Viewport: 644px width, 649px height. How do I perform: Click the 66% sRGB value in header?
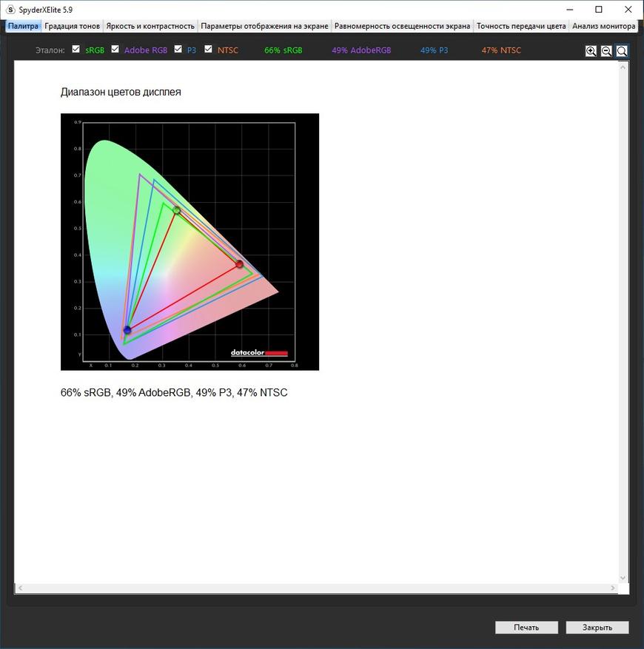[284, 50]
